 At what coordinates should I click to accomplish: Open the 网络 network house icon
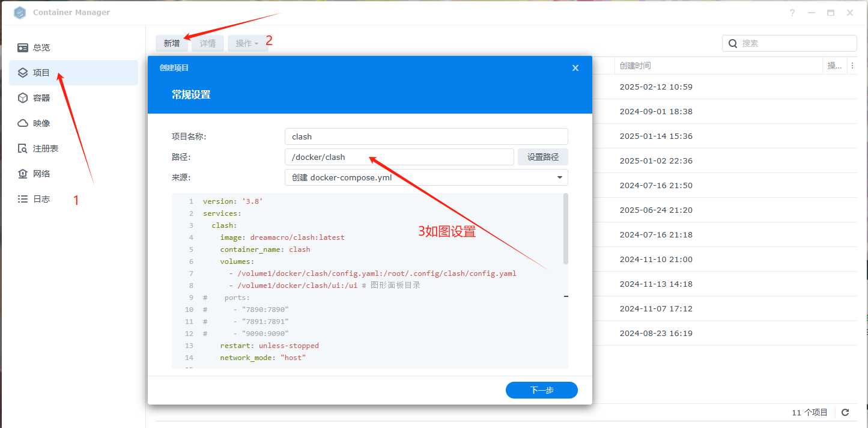[23, 174]
